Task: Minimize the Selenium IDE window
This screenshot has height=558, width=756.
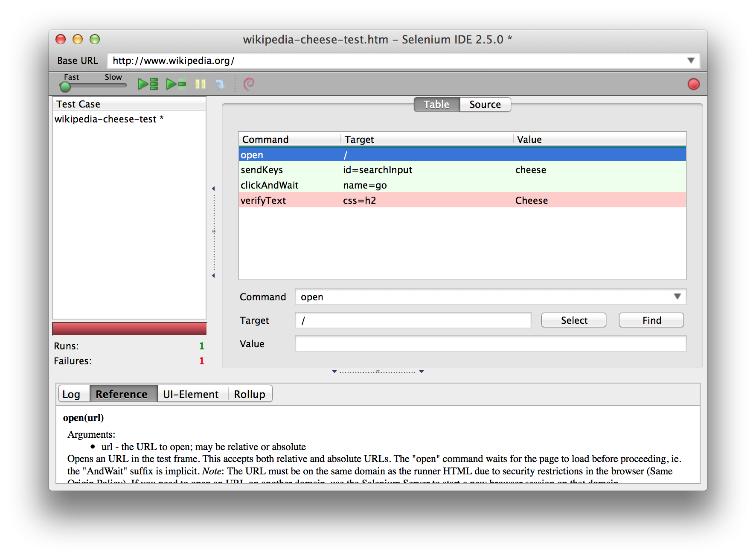Action: [78, 39]
